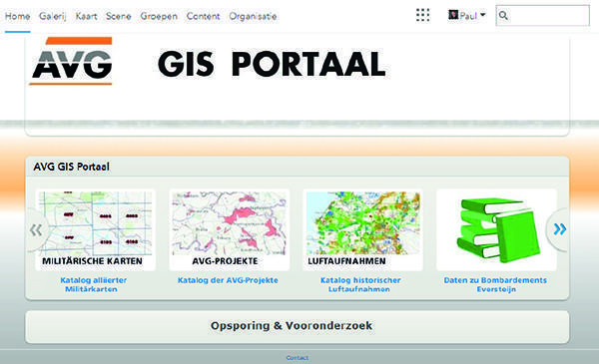Image resolution: width=599 pixels, height=364 pixels.
Task: Open the Militärische Karten thumbnail
Action: [x=96, y=230]
